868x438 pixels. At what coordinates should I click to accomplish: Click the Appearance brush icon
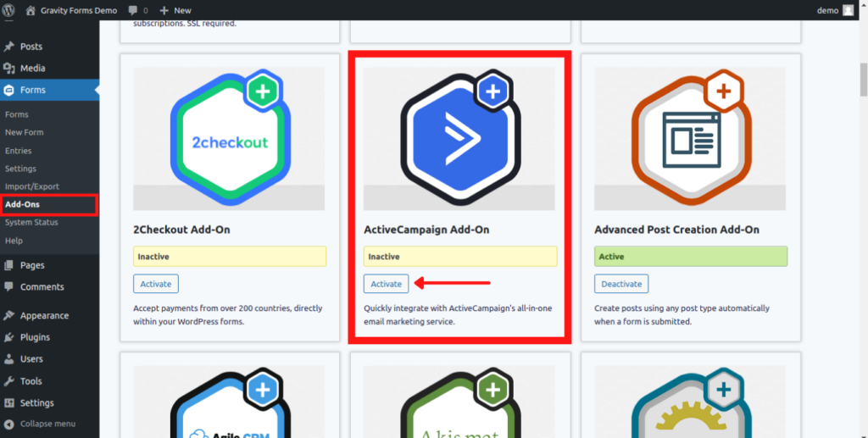tap(8, 316)
